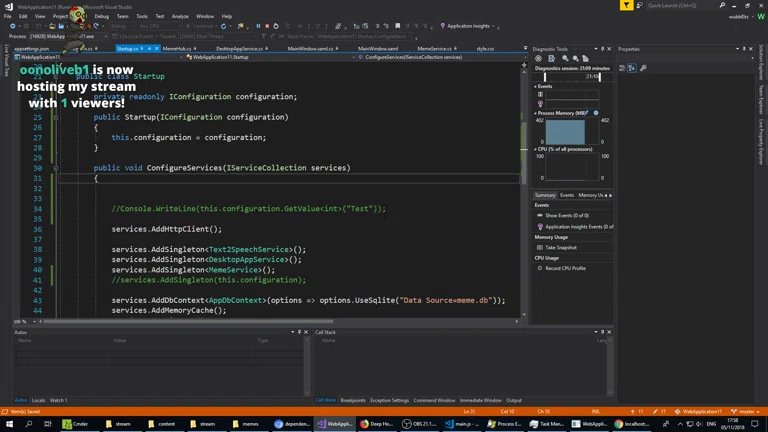Sort Properties alphabetically
Screen dimensions: 768x432
632,68
